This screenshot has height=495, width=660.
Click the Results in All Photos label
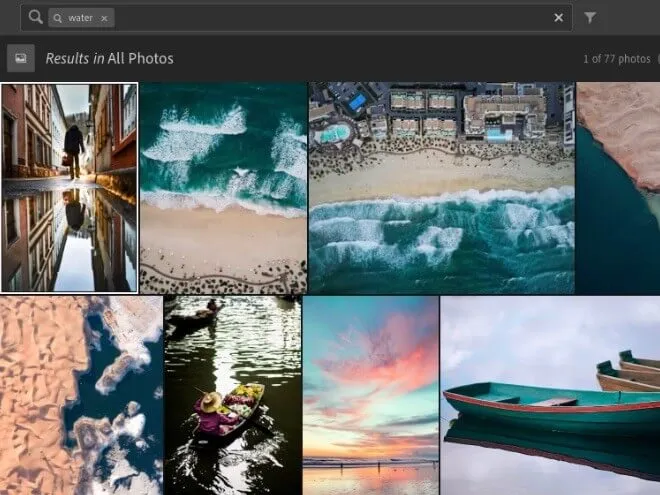[x=109, y=59]
